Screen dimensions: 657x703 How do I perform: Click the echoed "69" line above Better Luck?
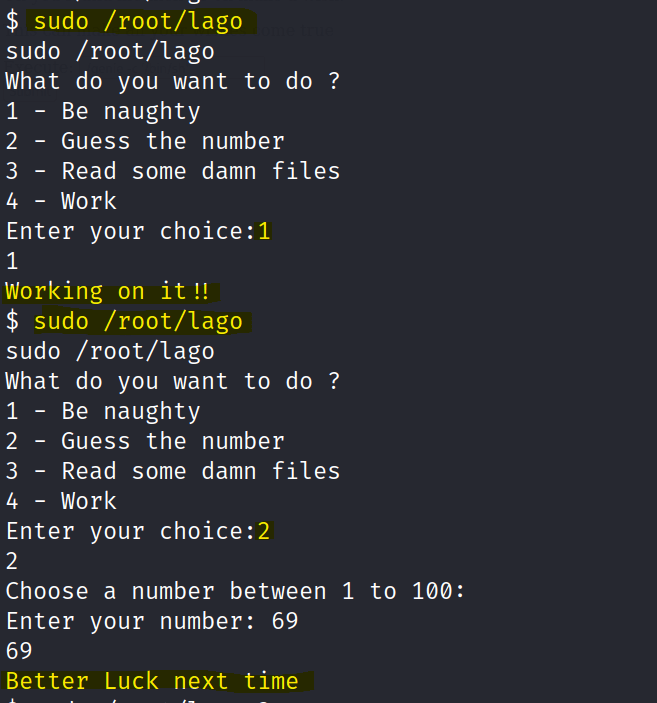pyautogui.click(x=19, y=652)
